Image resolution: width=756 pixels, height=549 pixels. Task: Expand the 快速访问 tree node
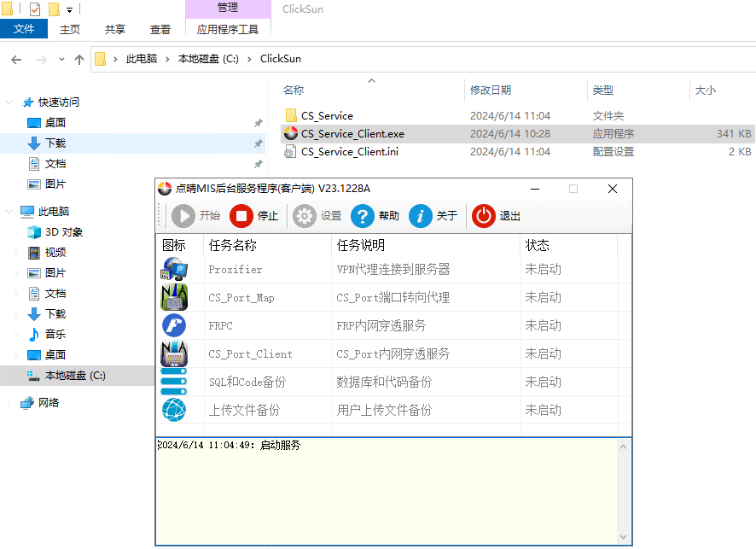(9, 102)
